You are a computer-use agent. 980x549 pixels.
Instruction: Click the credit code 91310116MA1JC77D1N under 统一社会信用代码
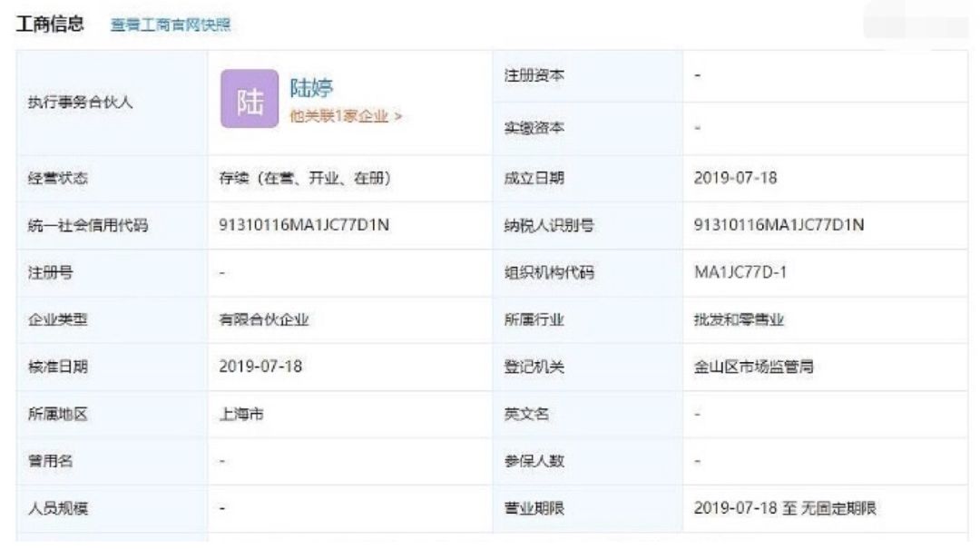pyautogui.click(x=304, y=225)
